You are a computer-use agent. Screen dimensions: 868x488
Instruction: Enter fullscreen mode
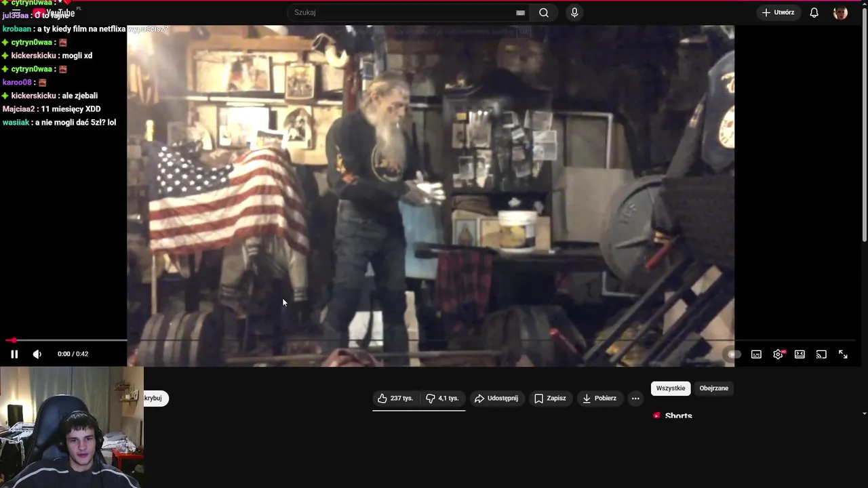coord(843,354)
